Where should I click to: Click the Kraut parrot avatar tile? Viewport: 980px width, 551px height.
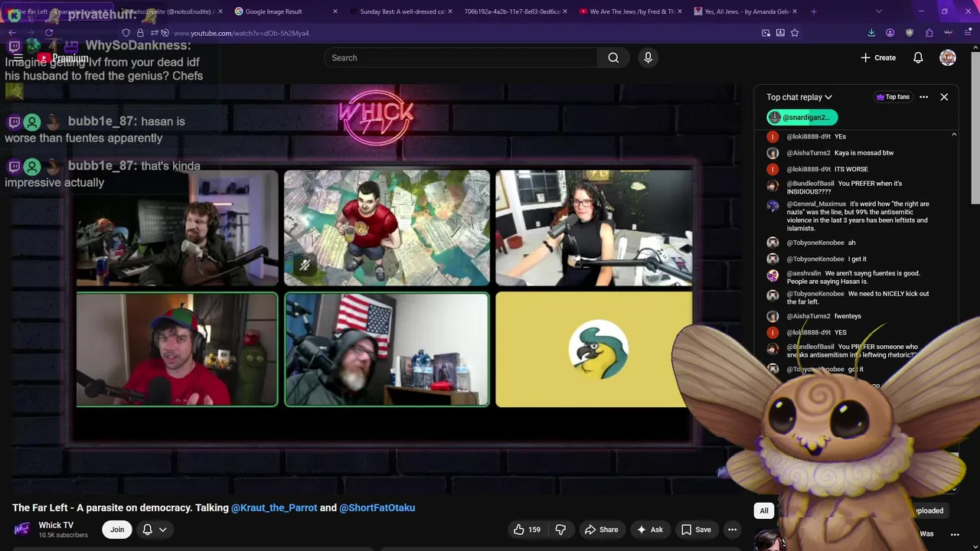click(594, 350)
